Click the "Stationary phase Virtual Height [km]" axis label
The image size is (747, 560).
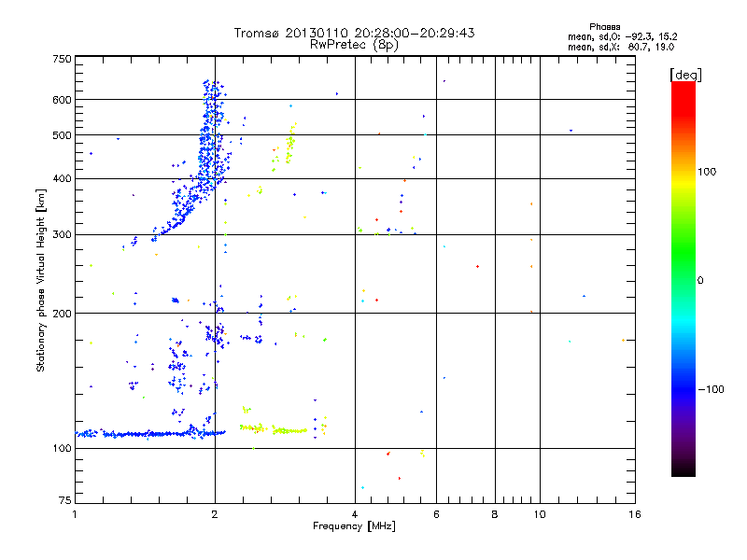[x=41, y=281]
